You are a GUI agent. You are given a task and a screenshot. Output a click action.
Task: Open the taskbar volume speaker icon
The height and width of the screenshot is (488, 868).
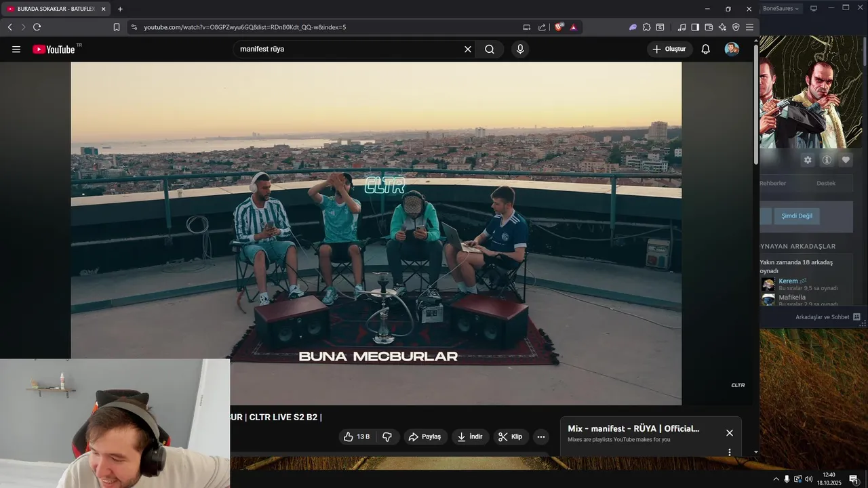tap(808, 479)
